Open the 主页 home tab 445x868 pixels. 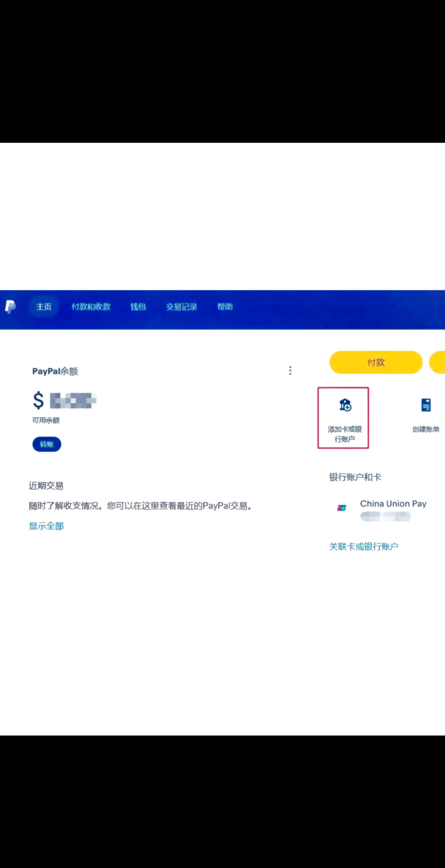[44, 306]
